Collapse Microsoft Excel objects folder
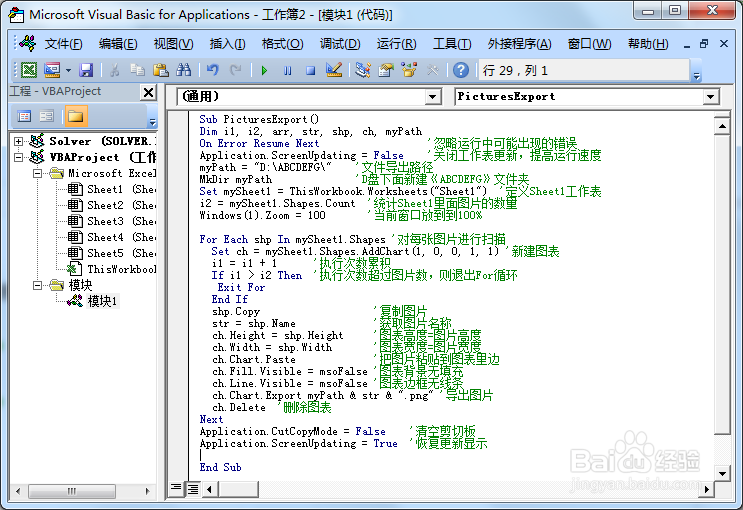 click(x=37, y=173)
